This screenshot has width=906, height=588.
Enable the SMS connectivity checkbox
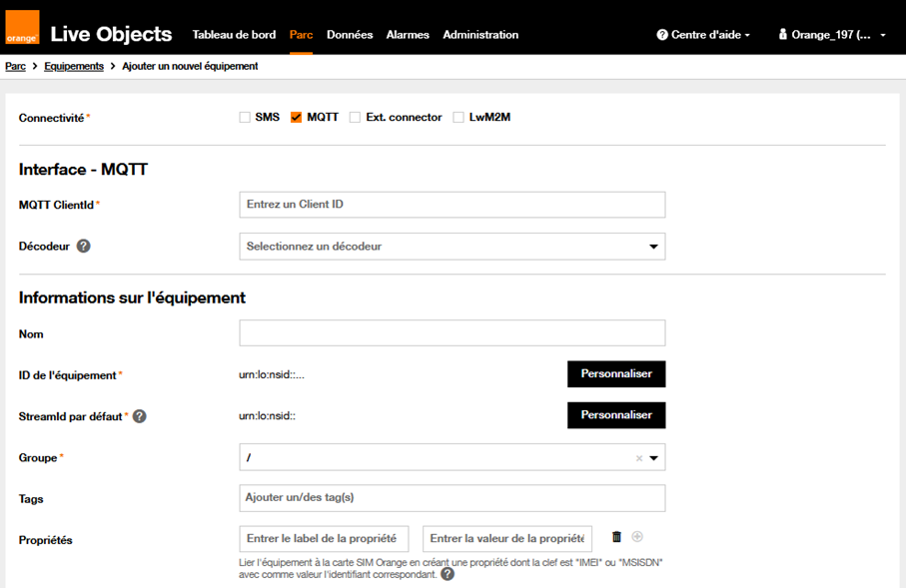click(245, 118)
